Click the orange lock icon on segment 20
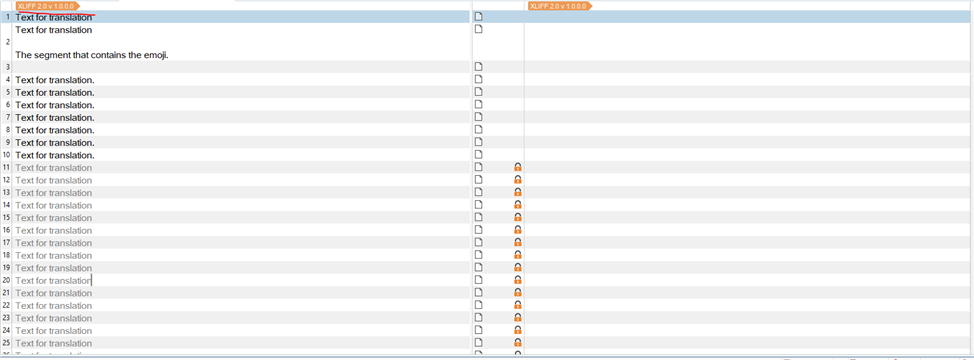The image size is (974, 360). (x=518, y=280)
